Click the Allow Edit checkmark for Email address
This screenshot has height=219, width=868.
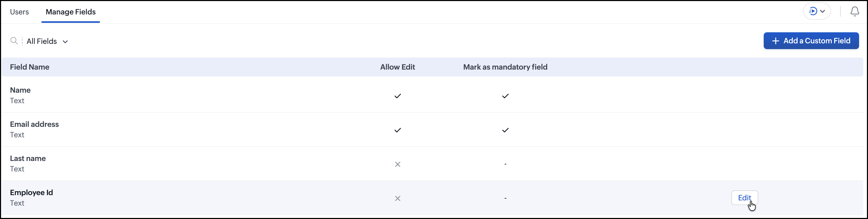(397, 130)
